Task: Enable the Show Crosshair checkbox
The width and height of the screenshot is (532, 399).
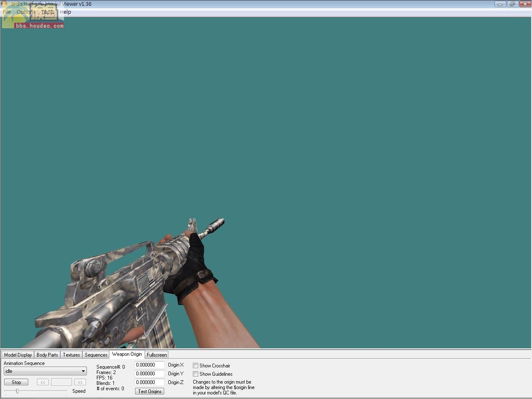Action: tap(195, 366)
